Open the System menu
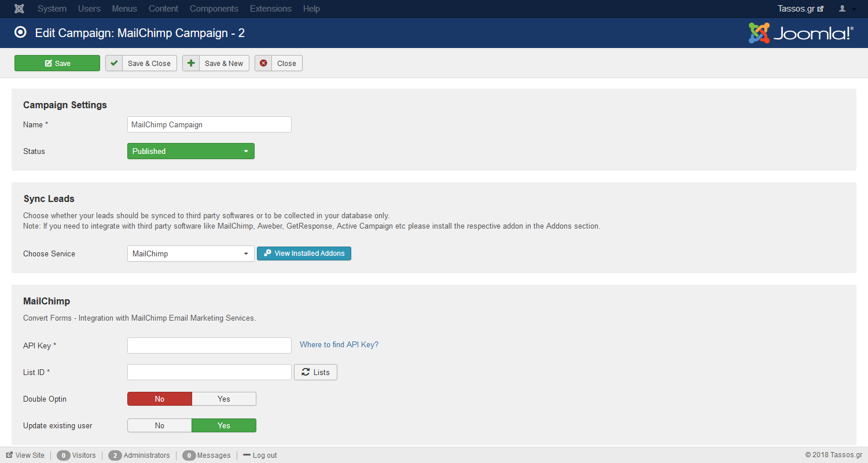Viewport: 868px width, 463px height. pyautogui.click(x=52, y=9)
